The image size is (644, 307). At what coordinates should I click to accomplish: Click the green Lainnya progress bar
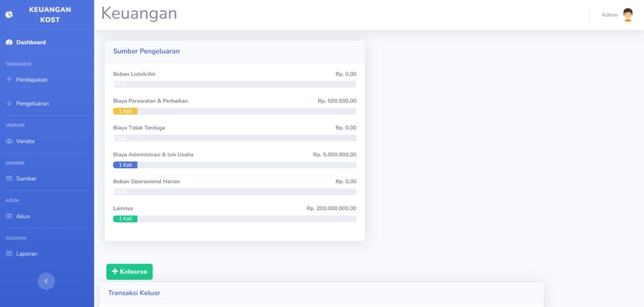(125, 219)
